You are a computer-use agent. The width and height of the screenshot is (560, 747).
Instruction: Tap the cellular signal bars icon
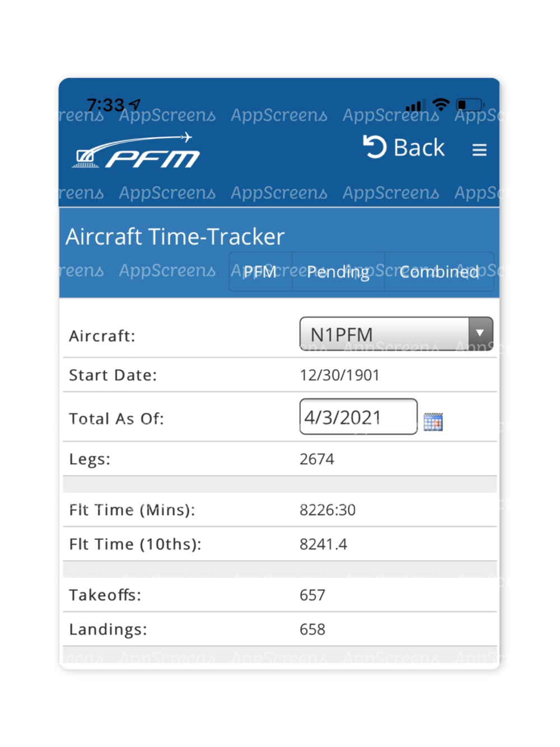pyautogui.click(x=414, y=105)
